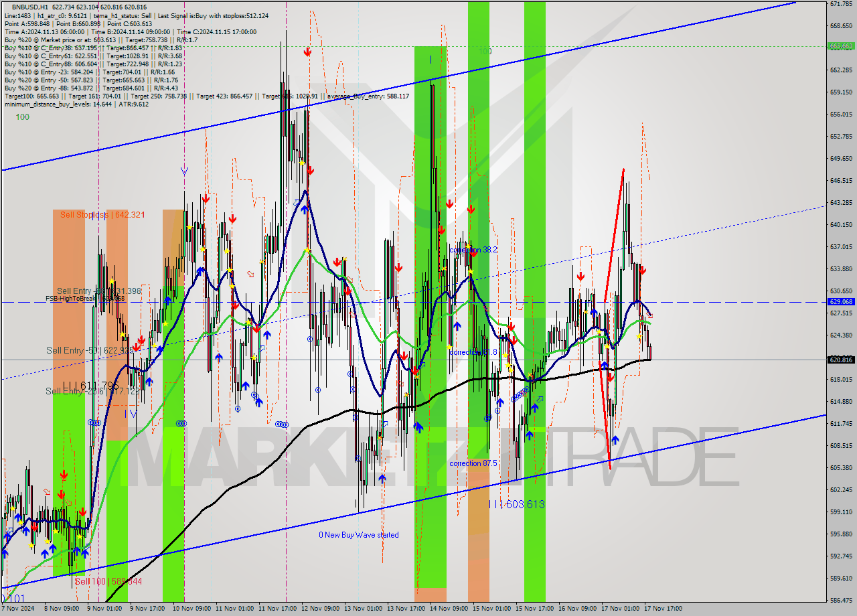Click the green 665.663 price tag on axis
The height and width of the screenshot is (616, 857).
tap(841, 46)
